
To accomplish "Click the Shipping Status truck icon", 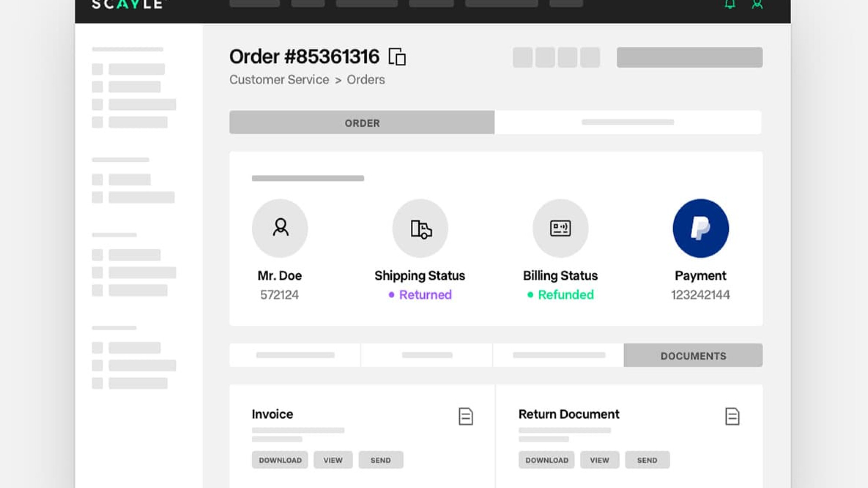I will 420,228.
